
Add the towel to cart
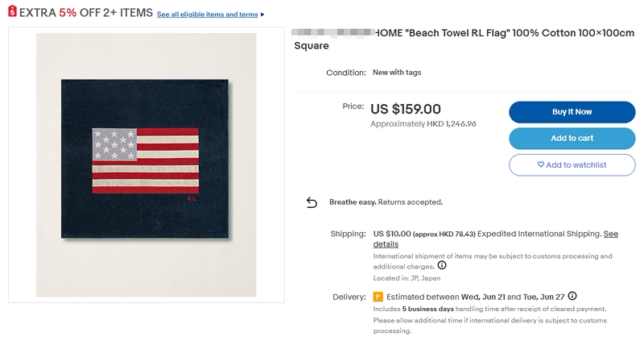572,138
